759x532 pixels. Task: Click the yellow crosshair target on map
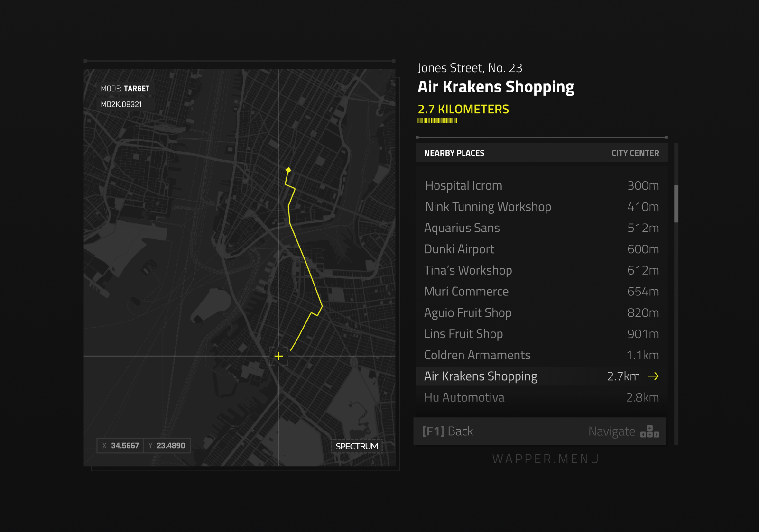(x=279, y=356)
